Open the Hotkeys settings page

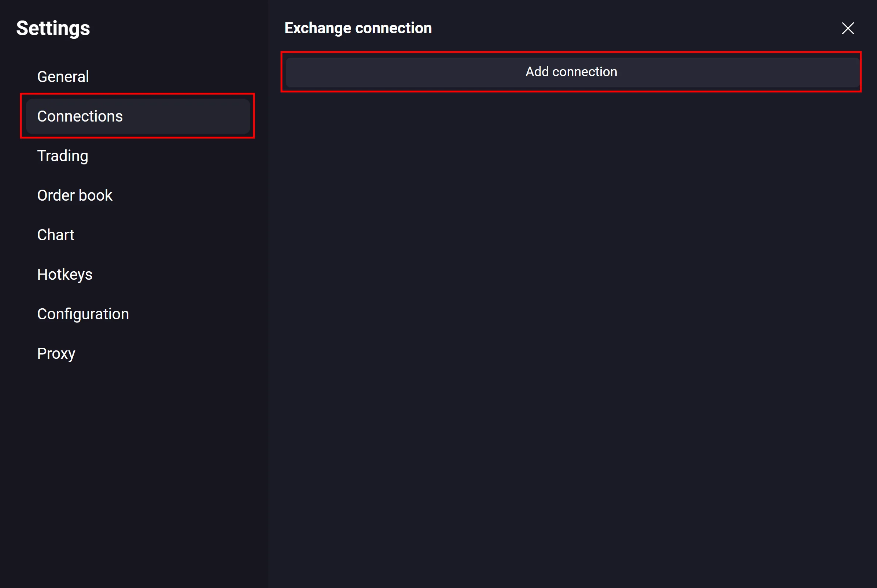[x=65, y=275]
